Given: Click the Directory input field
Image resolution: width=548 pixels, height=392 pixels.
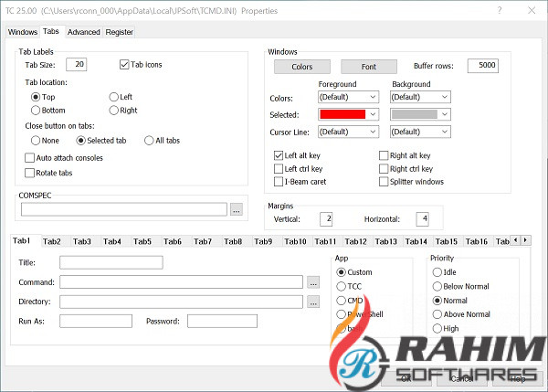Looking at the screenshot, I should pyautogui.click(x=181, y=302).
